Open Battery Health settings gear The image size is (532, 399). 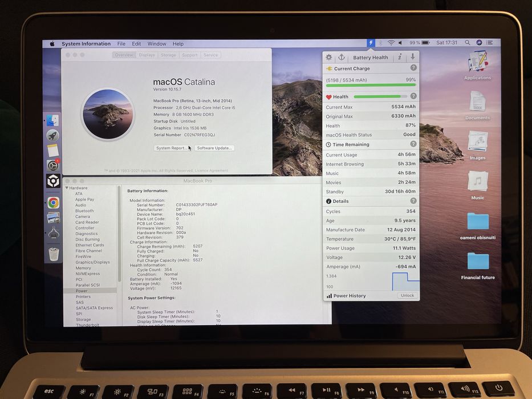point(329,58)
